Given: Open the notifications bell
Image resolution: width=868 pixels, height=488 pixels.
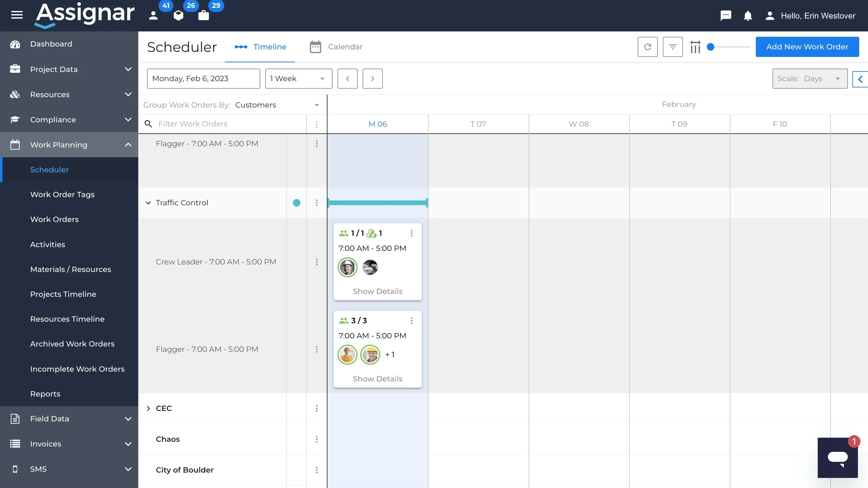Looking at the screenshot, I should point(748,15).
